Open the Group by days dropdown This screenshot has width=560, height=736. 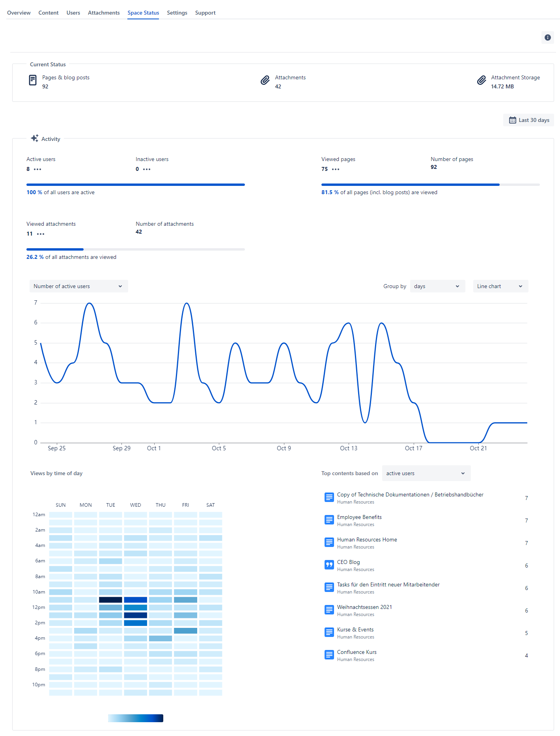[437, 286]
